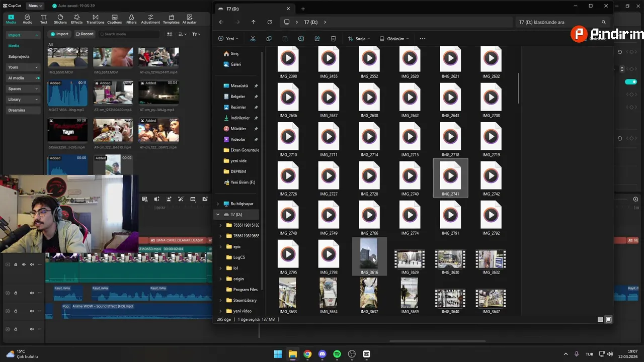Select the Effects tool icon

(77, 19)
